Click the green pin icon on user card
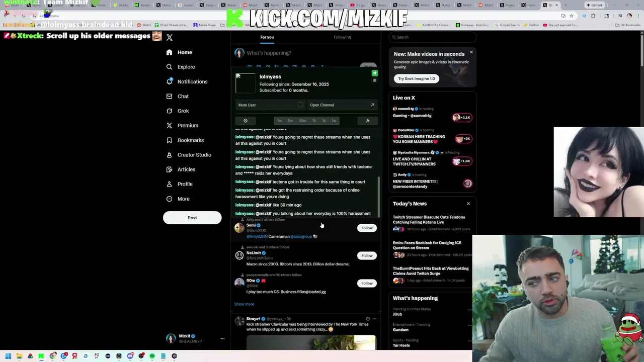This screenshot has height=362, width=644. (374, 73)
